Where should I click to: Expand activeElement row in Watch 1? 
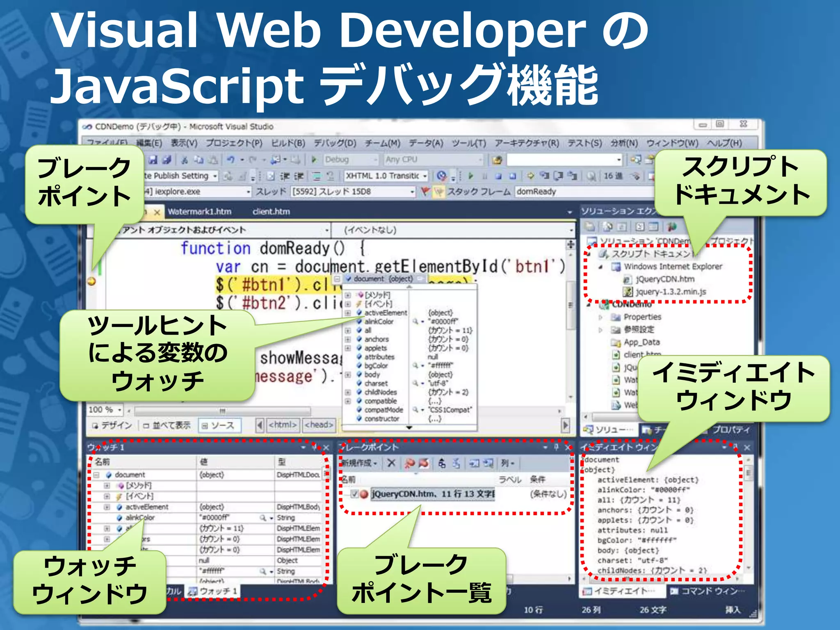[107, 507]
